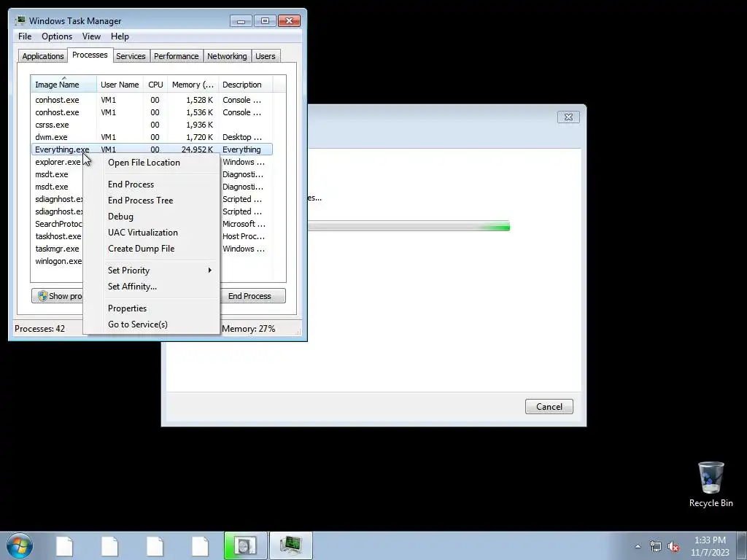The image size is (747, 560).
Task: Click UAC Virtualization menu entry
Action: coord(143,233)
